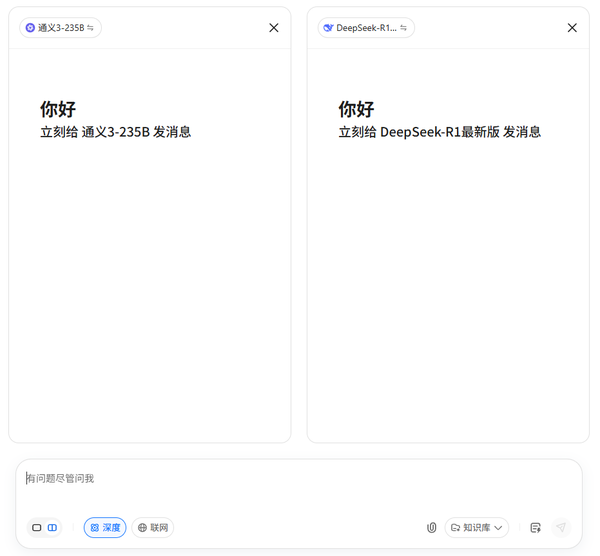Switch to single-panel chat view
This screenshot has height=556, width=600.
[x=37, y=527]
